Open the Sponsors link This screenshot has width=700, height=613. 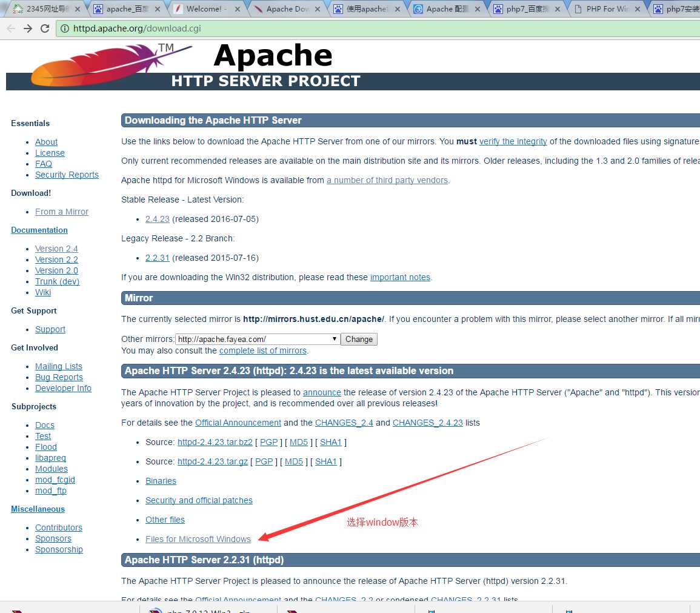click(x=53, y=538)
